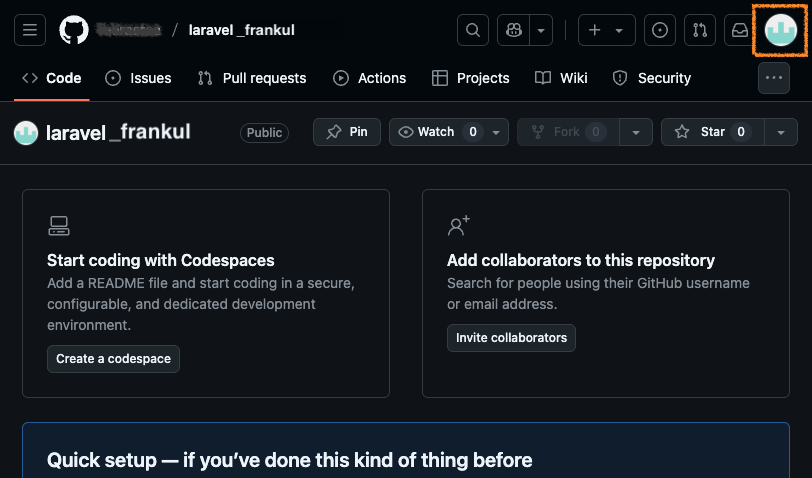Click Create a codespace button
The image size is (812, 478).
click(x=113, y=359)
